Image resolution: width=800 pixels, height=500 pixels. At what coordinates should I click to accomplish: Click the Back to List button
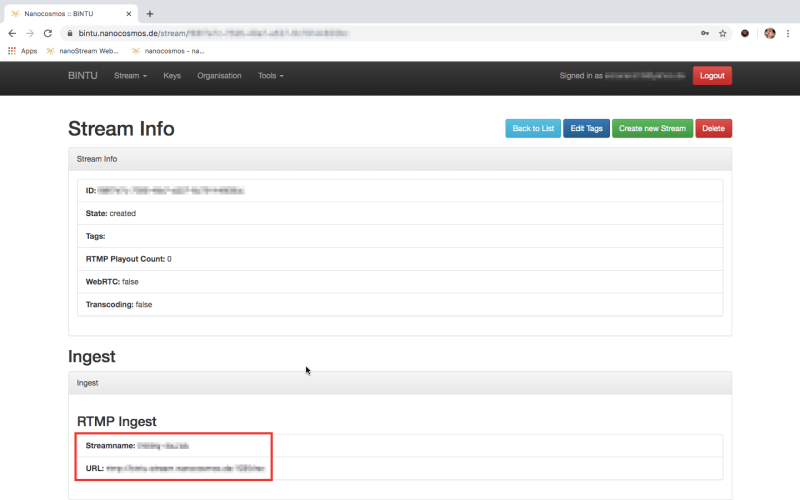point(533,128)
